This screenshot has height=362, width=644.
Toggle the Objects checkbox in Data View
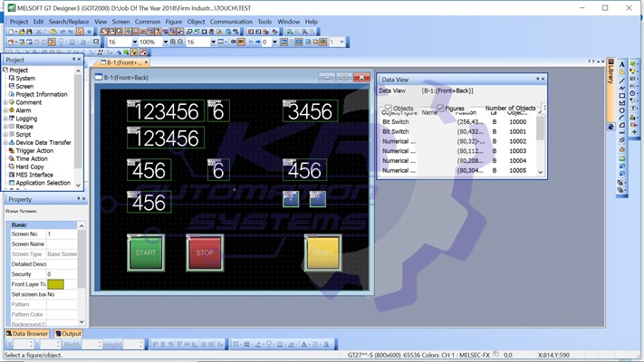pyautogui.click(x=388, y=109)
